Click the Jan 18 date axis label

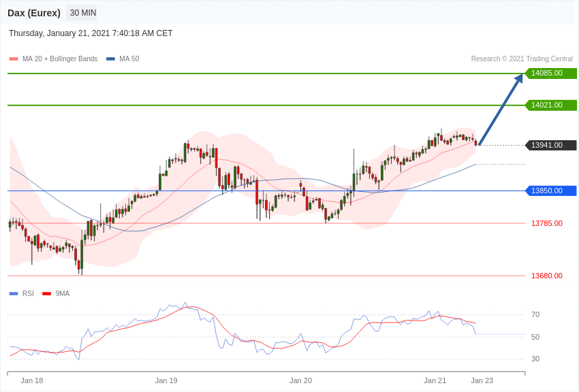32,380
